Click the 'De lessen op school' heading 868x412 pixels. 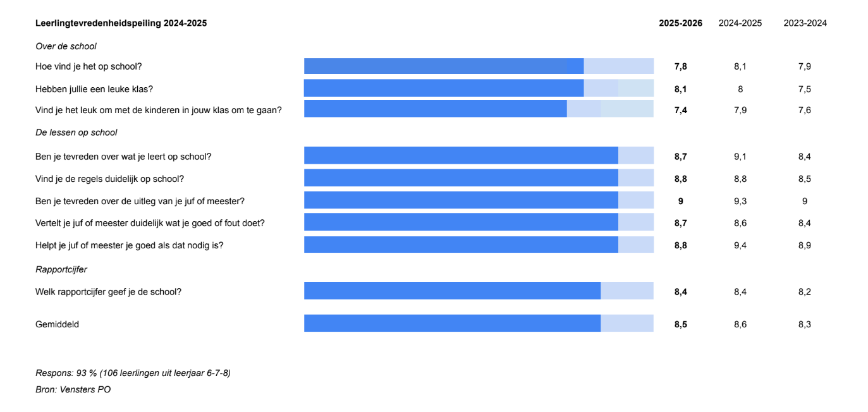(76, 133)
